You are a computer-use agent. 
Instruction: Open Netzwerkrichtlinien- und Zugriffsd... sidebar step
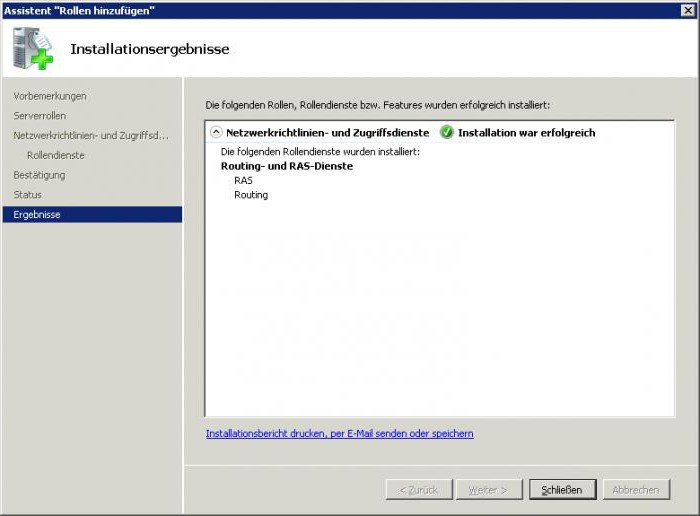point(91,135)
